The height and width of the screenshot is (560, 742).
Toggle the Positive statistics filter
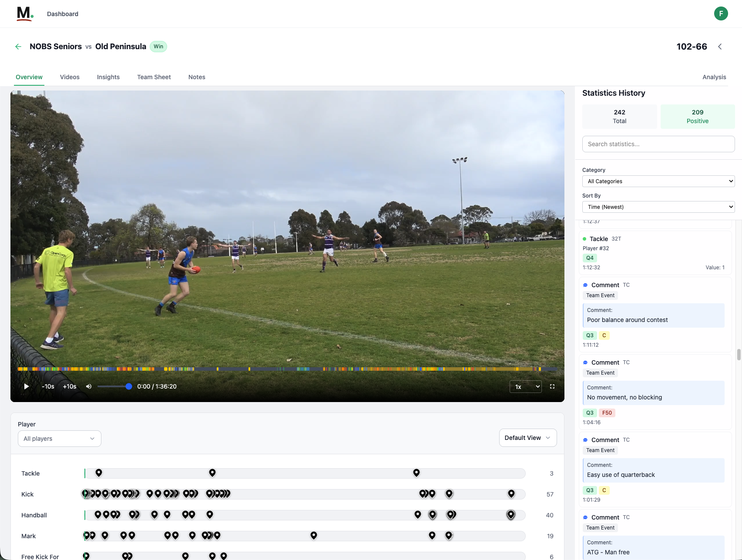(697, 117)
